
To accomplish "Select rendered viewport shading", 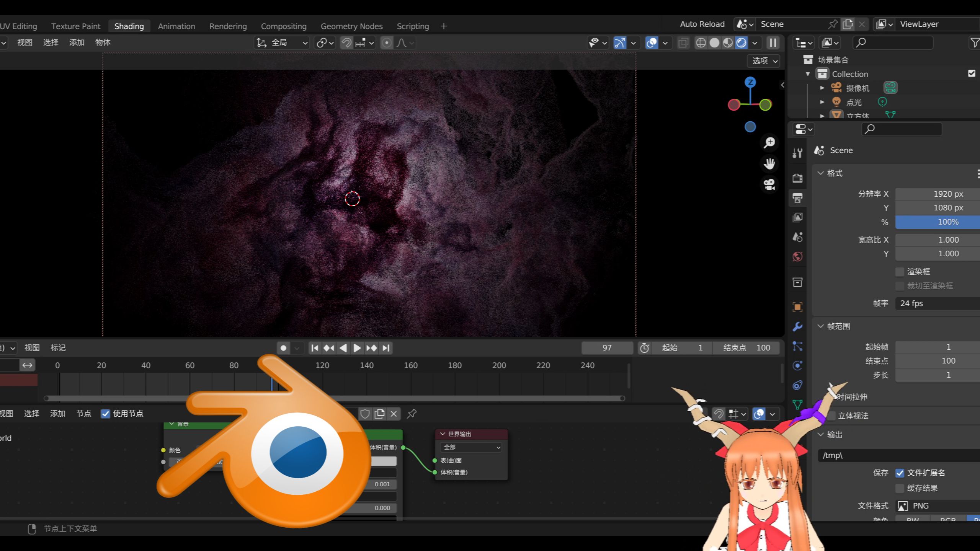I will (742, 43).
